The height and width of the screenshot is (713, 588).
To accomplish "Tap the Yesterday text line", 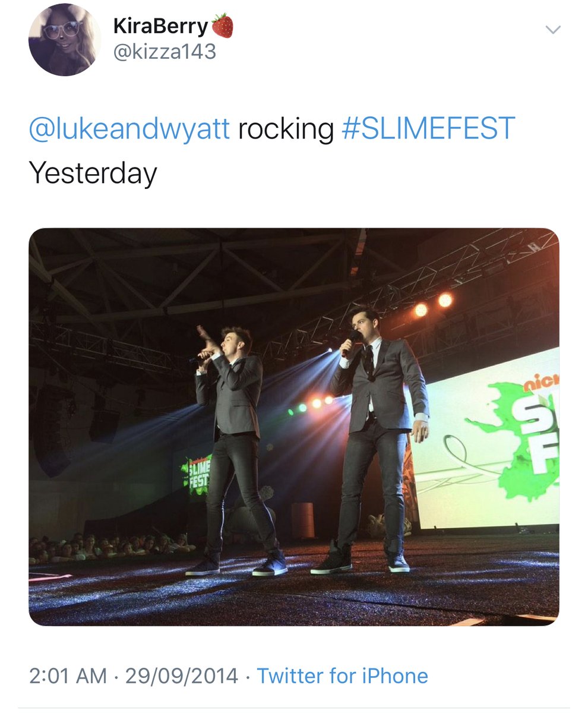I will click(x=93, y=173).
